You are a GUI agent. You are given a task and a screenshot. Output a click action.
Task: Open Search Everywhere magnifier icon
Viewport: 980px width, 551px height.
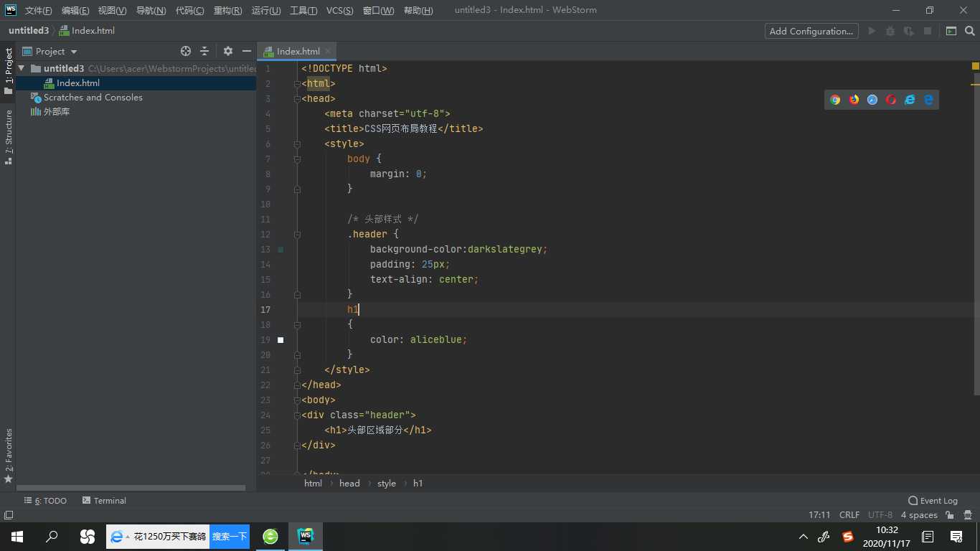pos(970,31)
